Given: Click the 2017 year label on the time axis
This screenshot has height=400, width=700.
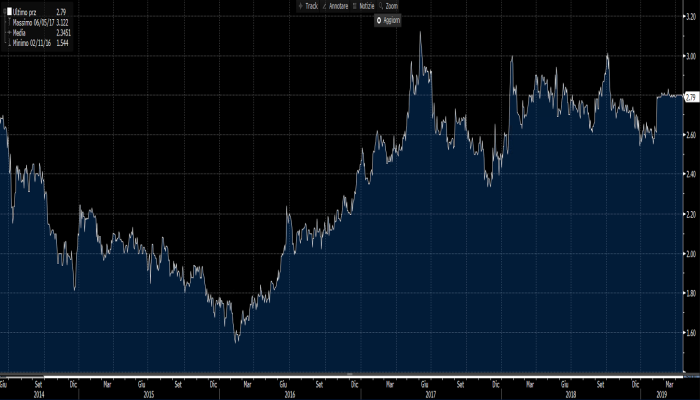Looking at the screenshot, I should tap(431, 393).
